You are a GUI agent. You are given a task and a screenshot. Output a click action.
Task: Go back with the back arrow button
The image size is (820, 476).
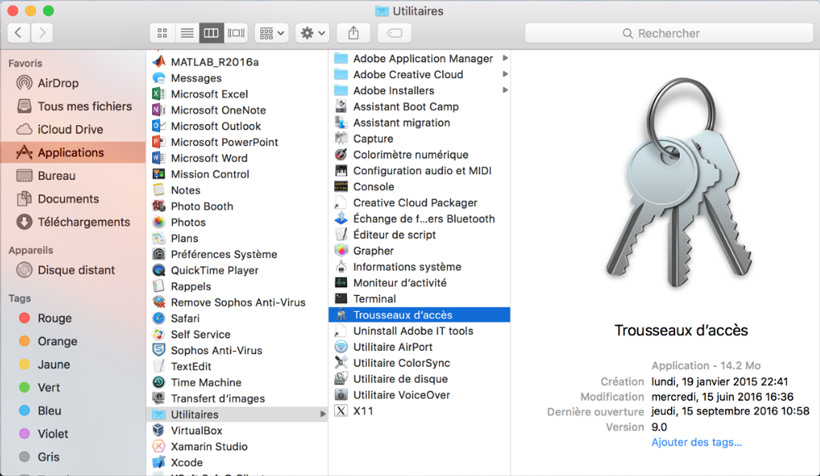(18, 33)
